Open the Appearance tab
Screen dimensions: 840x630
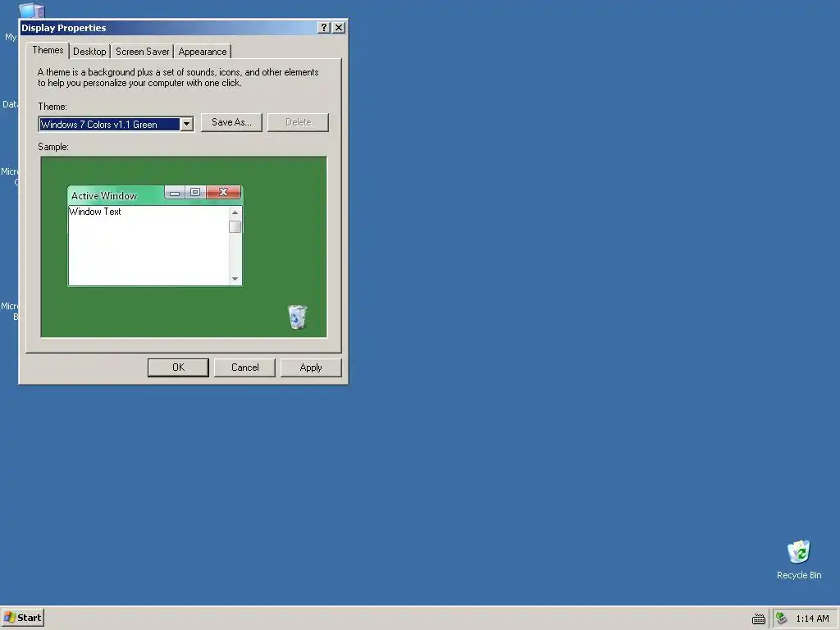point(203,52)
